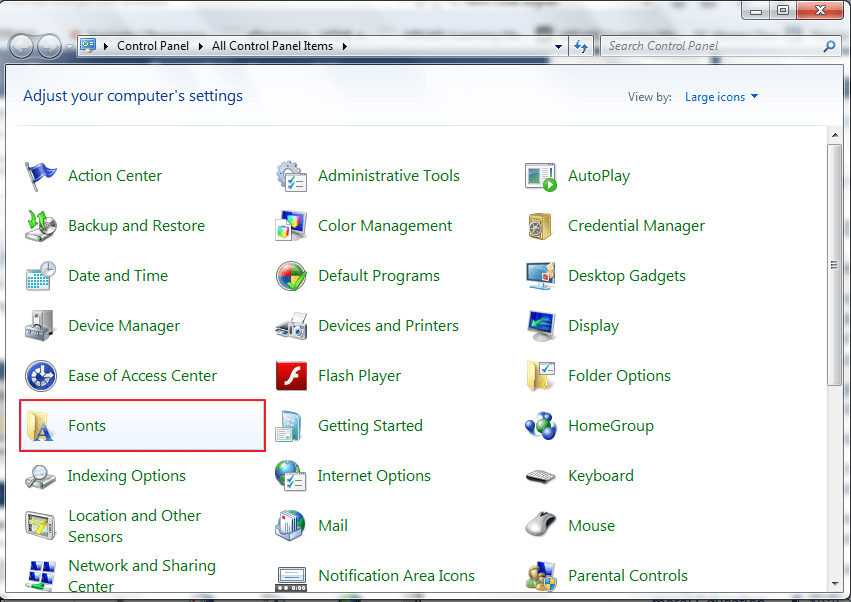Open the Network and Sharing Center link text
Screen dimensions: 851x602
(142, 576)
